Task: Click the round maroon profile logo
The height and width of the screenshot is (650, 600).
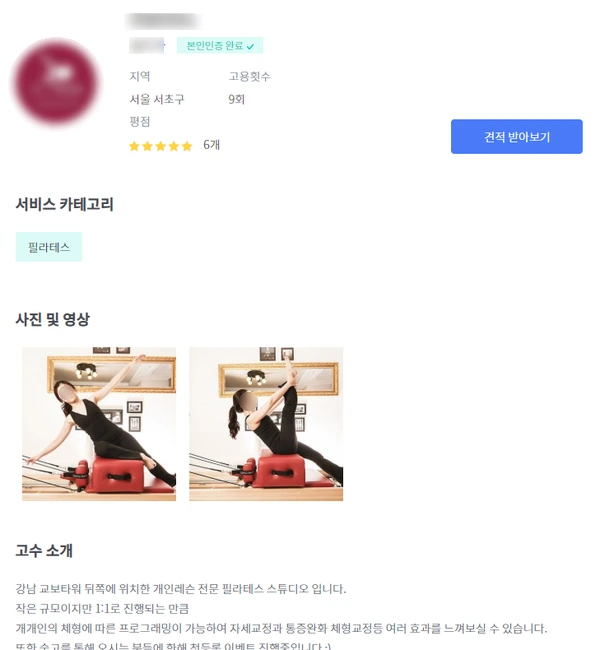Action: click(x=56, y=82)
